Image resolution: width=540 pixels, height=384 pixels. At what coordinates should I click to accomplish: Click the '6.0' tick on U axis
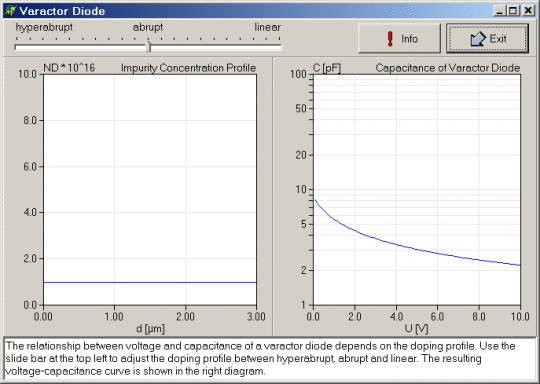click(x=437, y=316)
